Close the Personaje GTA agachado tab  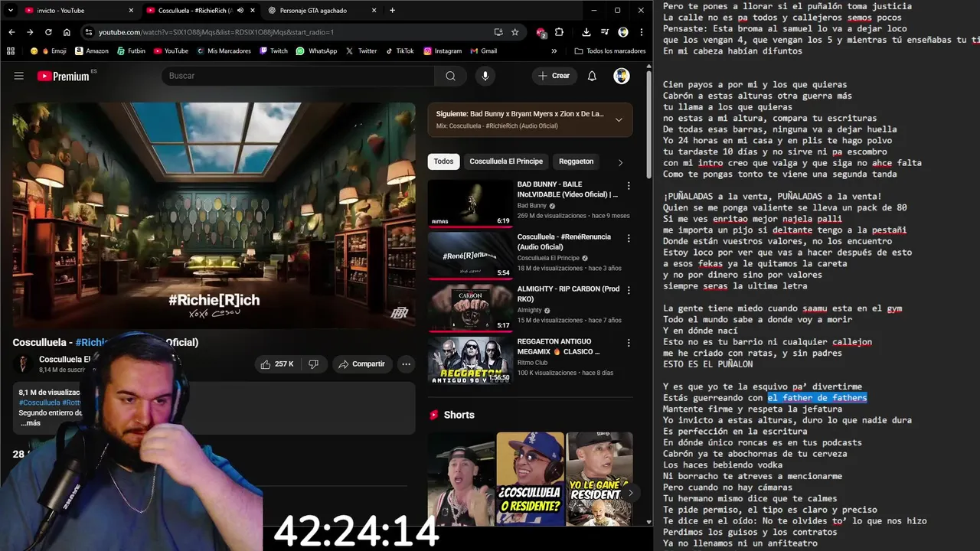[374, 11]
